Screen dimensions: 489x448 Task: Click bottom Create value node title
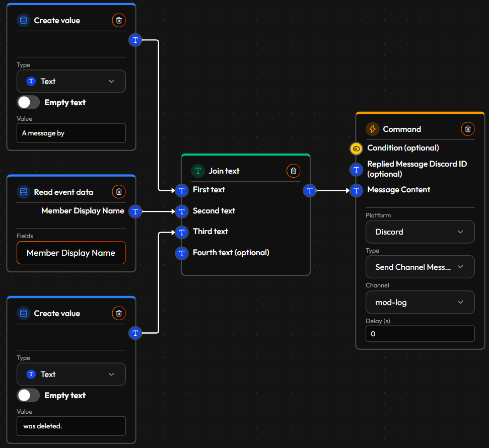57,314
